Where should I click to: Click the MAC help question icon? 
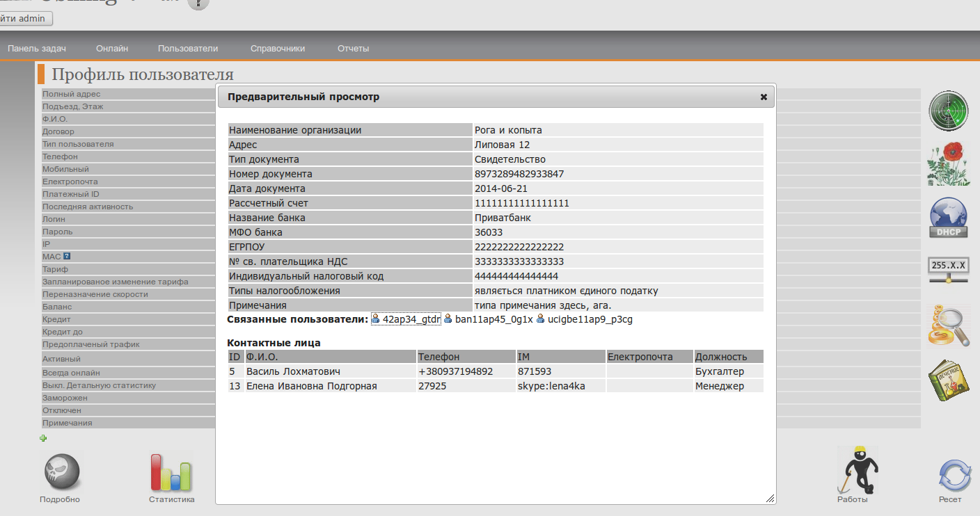[x=68, y=256]
